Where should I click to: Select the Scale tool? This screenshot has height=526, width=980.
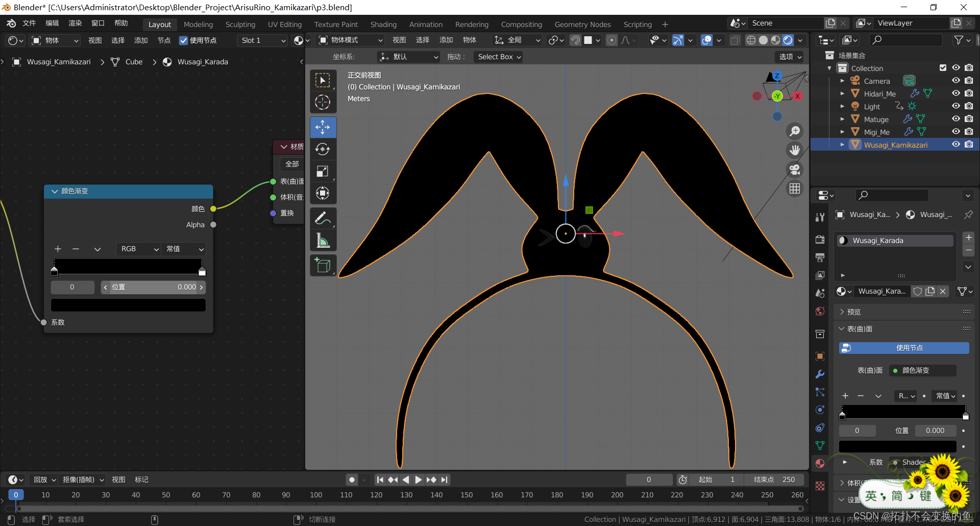click(323, 172)
